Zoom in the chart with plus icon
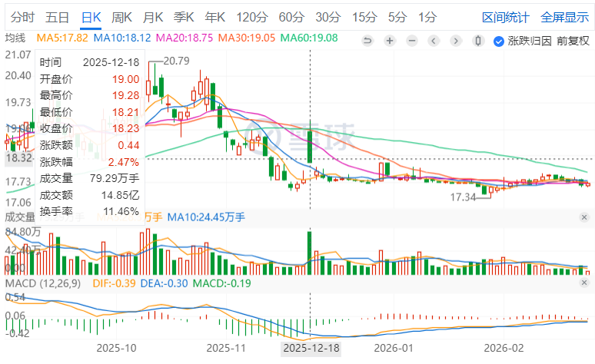 390,40
